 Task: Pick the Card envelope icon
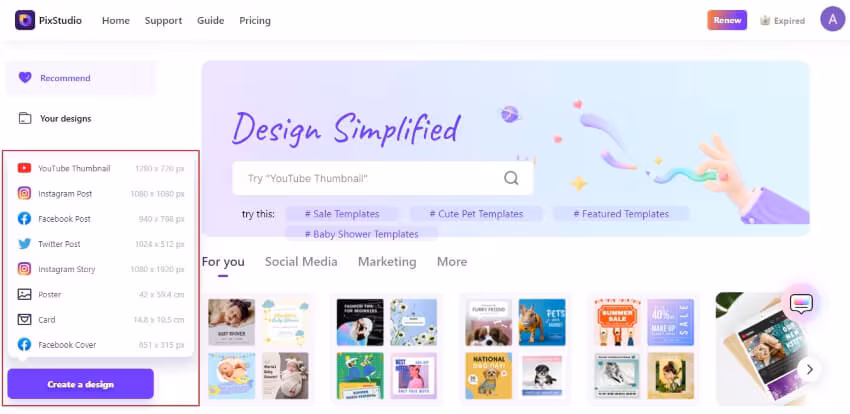[24, 320]
